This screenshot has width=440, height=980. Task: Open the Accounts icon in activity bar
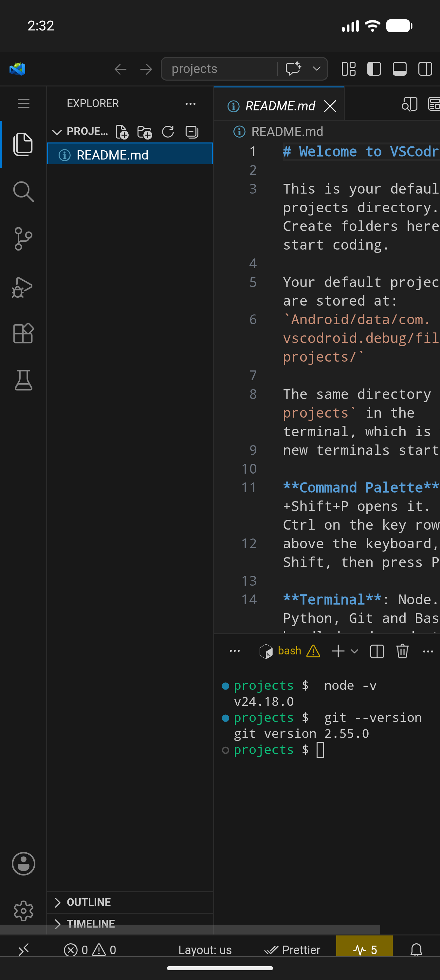click(x=23, y=863)
